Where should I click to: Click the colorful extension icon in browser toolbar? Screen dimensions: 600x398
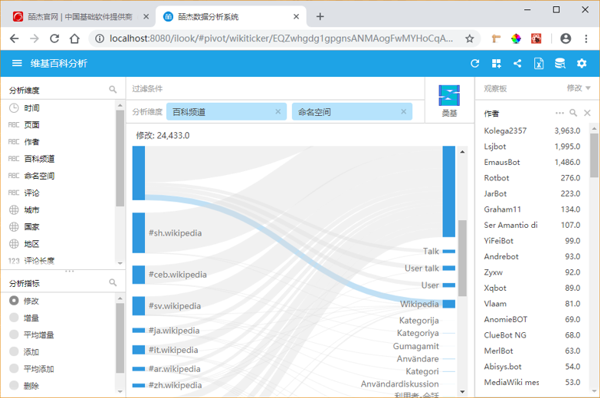point(516,39)
